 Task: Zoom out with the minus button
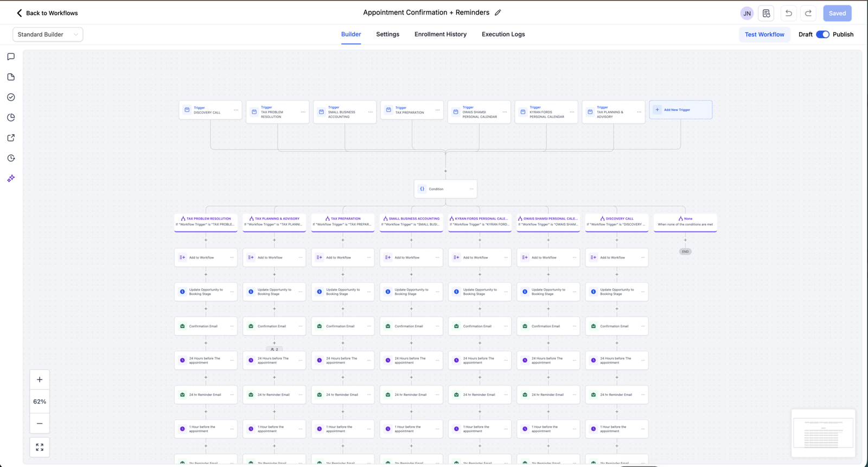[x=40, y=424]
